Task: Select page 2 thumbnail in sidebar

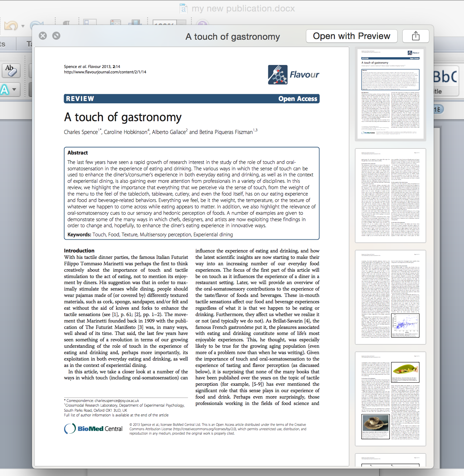Action: 391,196
